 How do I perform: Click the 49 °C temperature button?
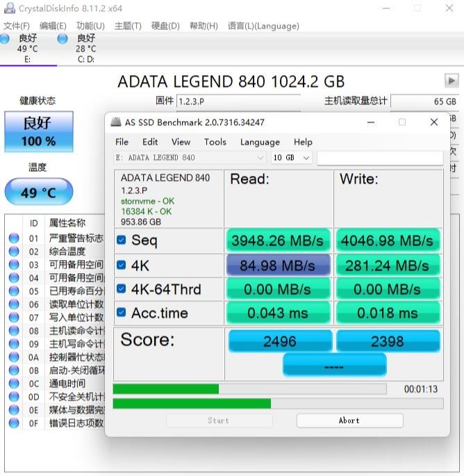coord(39,192)
